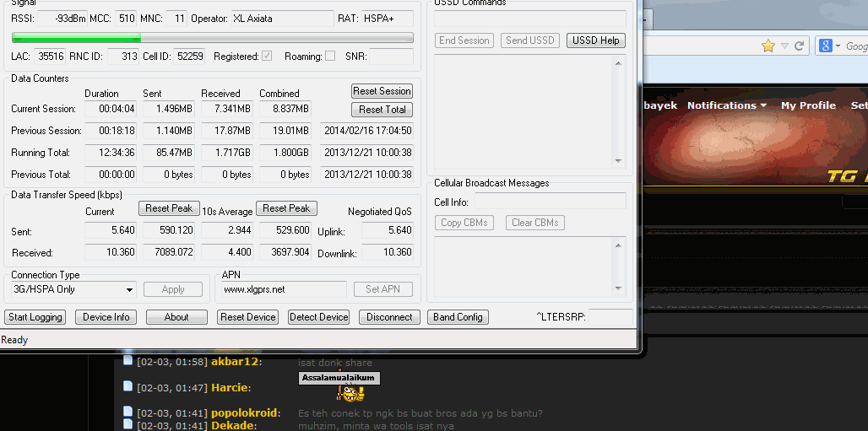Click the post icon beside Dekade
Image resolution: width=868 pixels, height=431 pixels.
(127, 423)
